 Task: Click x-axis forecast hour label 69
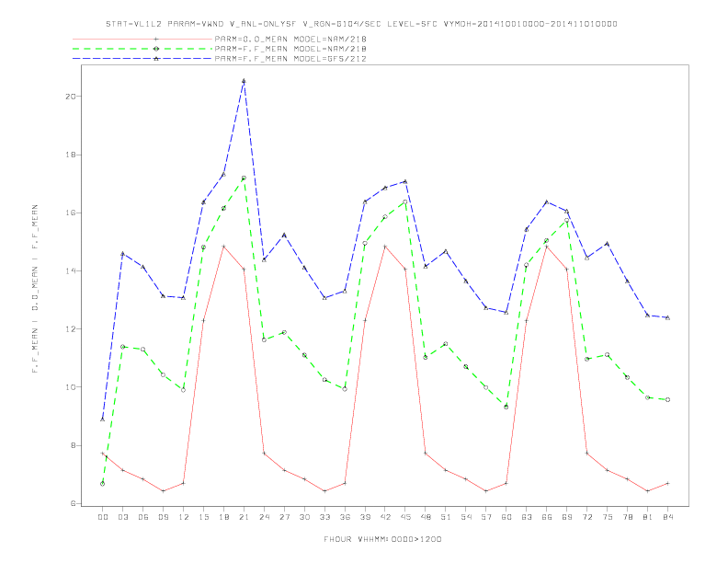click(566, 517)
